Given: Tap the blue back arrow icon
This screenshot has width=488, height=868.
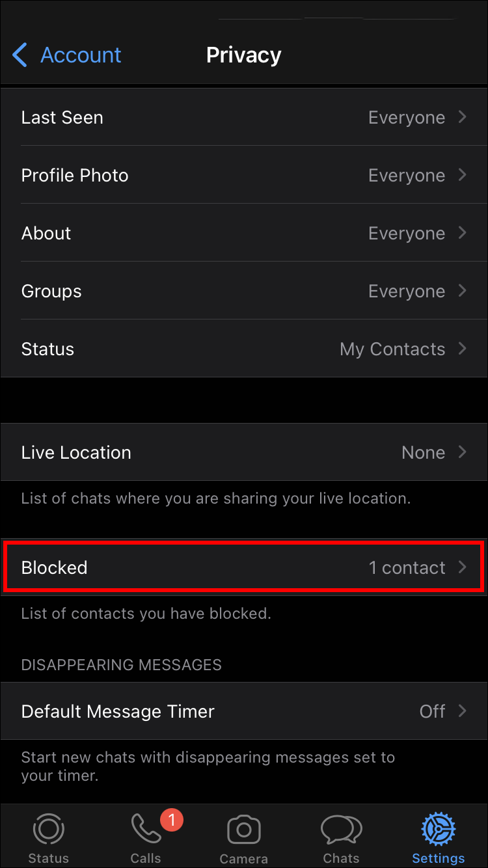Looking at the screenshot, I should pyautogui.click(x=20, y=55).
